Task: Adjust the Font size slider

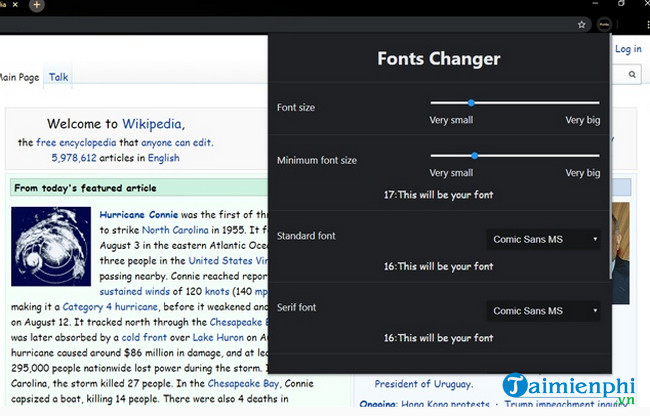Action: 515,103
